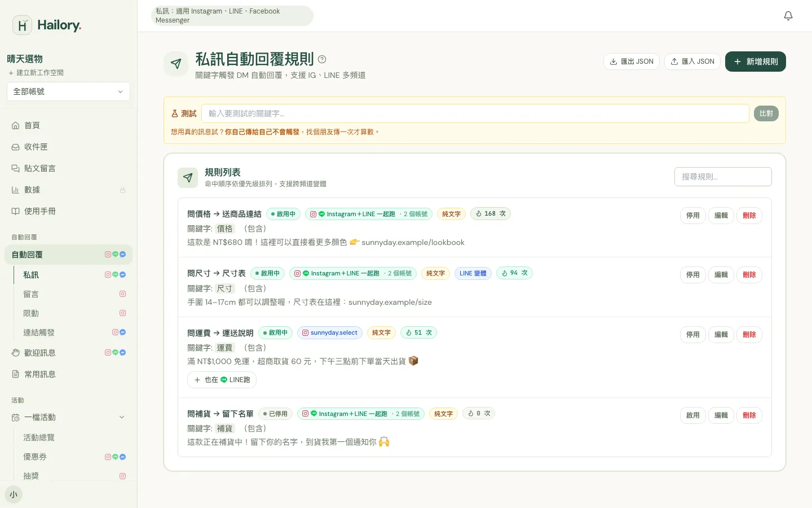
Task: Edit the 問價格 → 送商品連結 rule
Action: [x=721, y=216]
